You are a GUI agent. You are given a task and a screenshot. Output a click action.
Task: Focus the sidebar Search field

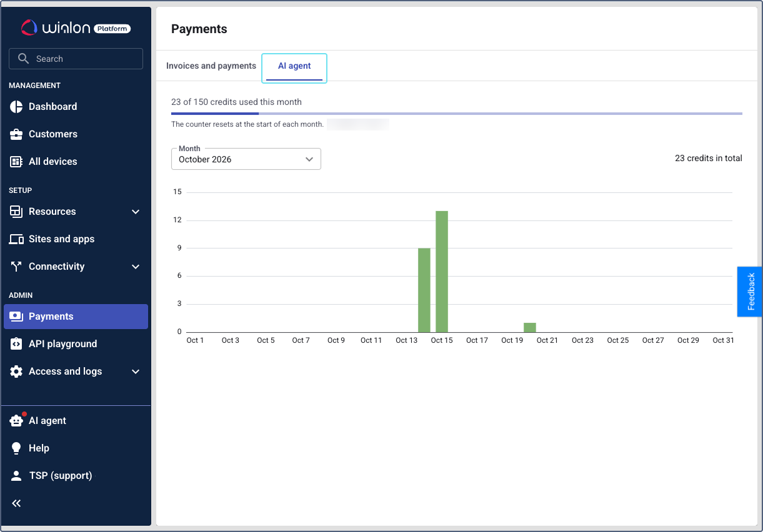coord(76,59)
